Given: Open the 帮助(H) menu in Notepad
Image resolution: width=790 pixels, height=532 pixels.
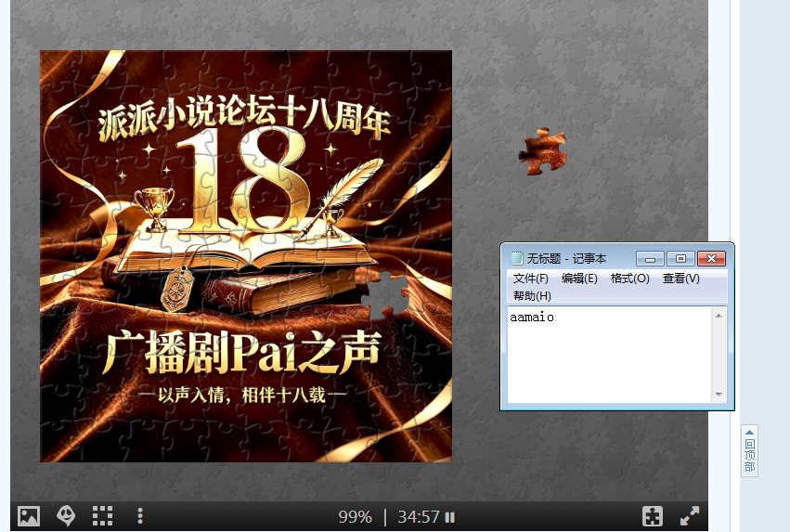Looking at the screenshot, I should 532,296.
